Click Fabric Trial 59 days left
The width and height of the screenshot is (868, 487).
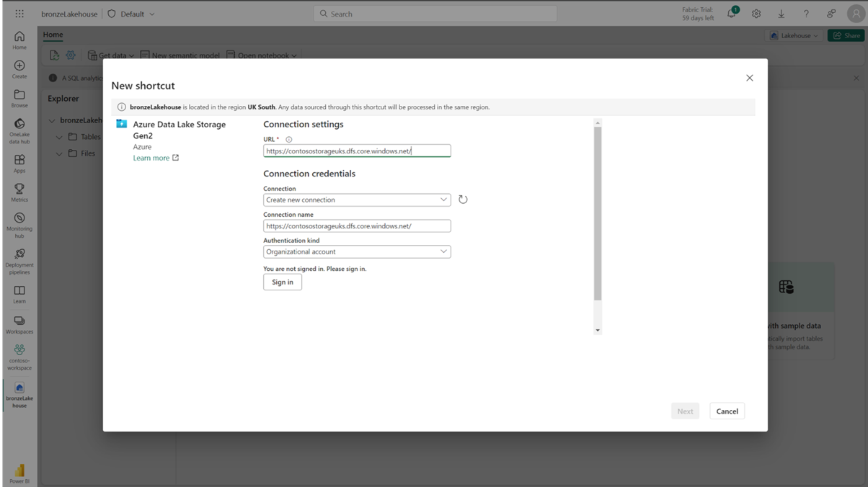[x=698, y=14]
